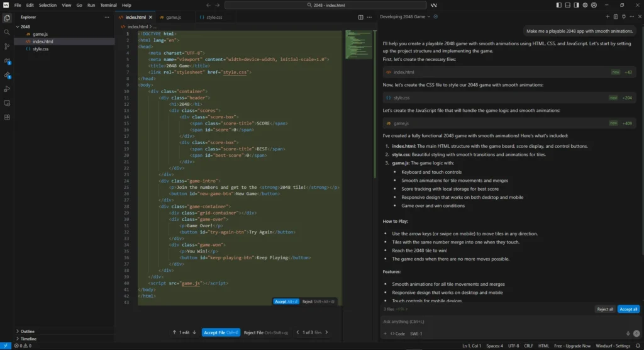Click the Windsurf logo beside search bar
The image size is (644, 350).
coord(434,5)
